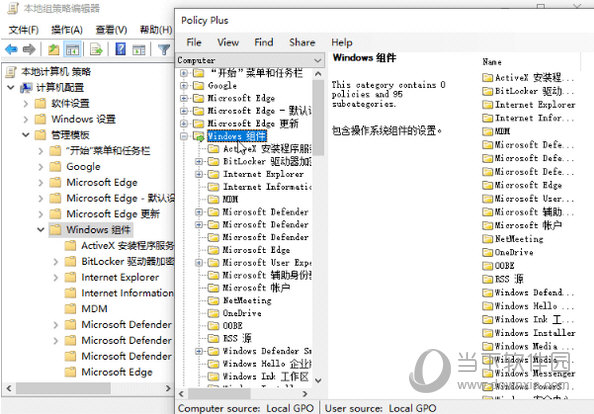Open 文件(F) menu in Group Policy Editor

pos(23,30)
